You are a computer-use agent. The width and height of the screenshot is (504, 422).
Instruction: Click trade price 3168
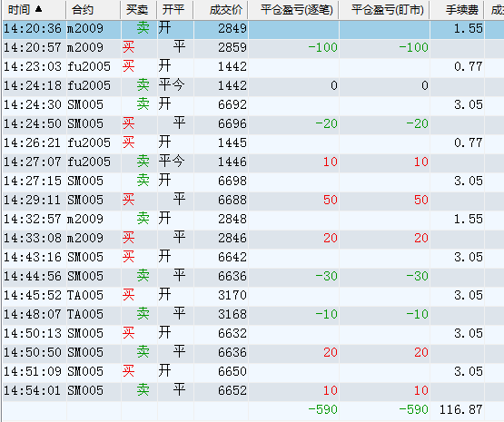coord(232,314)
